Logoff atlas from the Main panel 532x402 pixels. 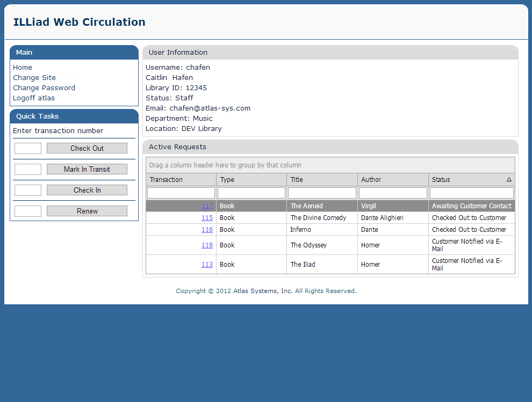pyautogui.click(x=33, y=98)
